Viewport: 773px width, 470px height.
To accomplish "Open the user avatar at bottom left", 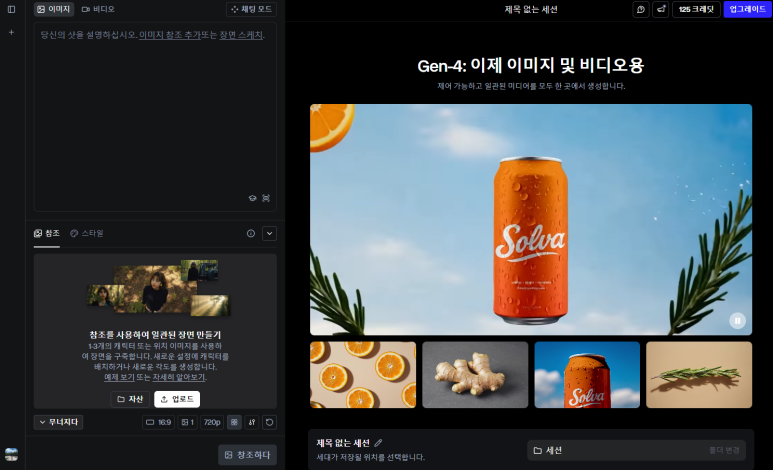I will point(11,454).
